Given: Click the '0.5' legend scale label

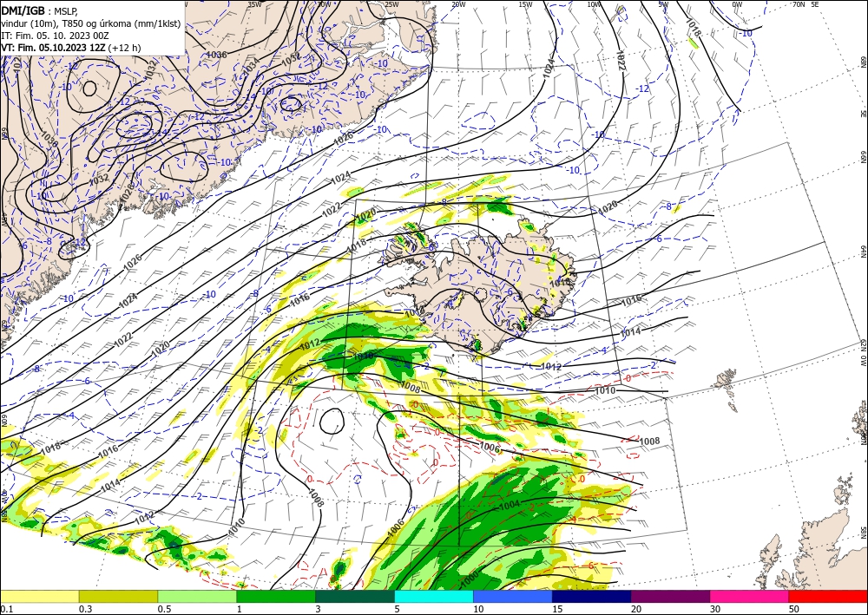Looking at the screenshot, I should tap(164, 610).
